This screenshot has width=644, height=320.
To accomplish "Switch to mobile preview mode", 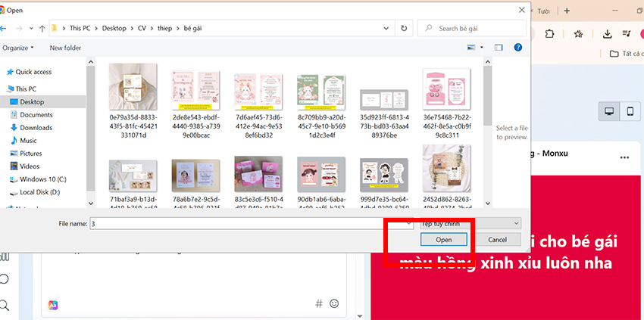I will point(629,112).
